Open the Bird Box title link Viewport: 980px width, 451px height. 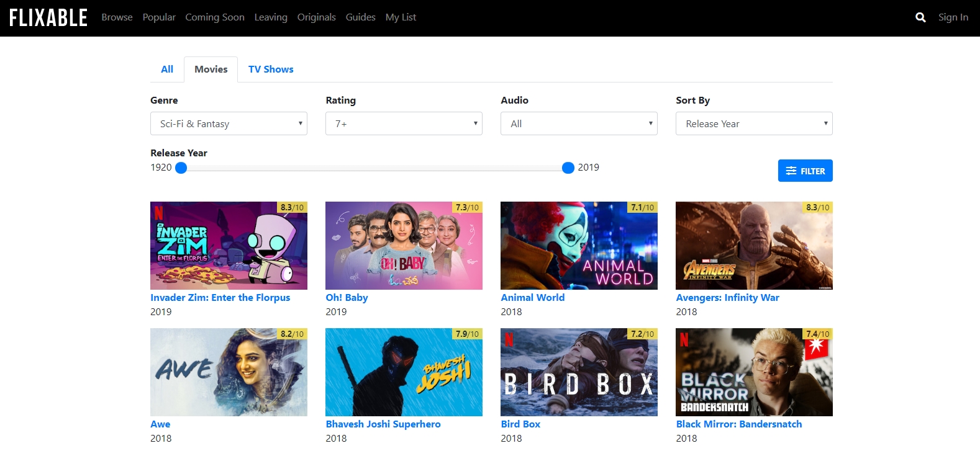click(520, 424)
